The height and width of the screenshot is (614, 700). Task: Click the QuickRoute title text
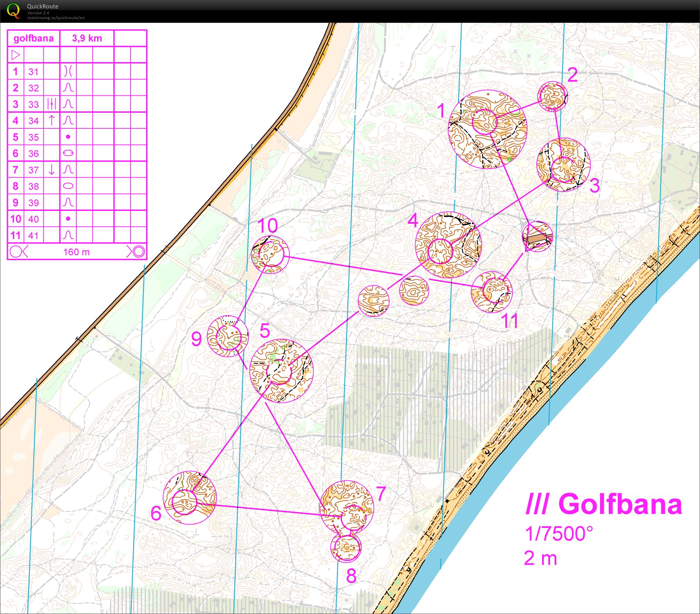tap(43, 6)
